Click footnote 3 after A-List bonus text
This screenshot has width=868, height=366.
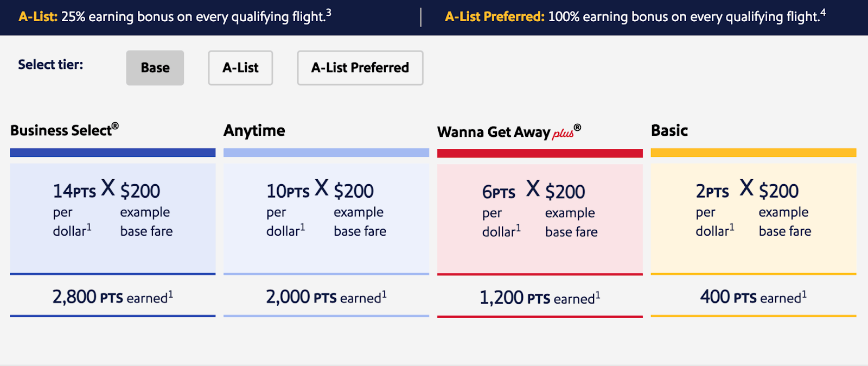click(329, 12)
